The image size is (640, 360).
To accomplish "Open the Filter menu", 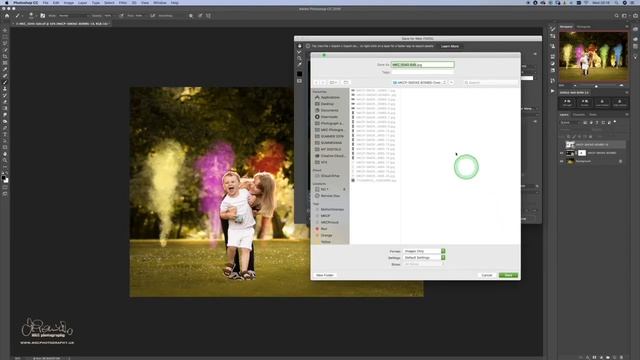I will coord(122,3).
